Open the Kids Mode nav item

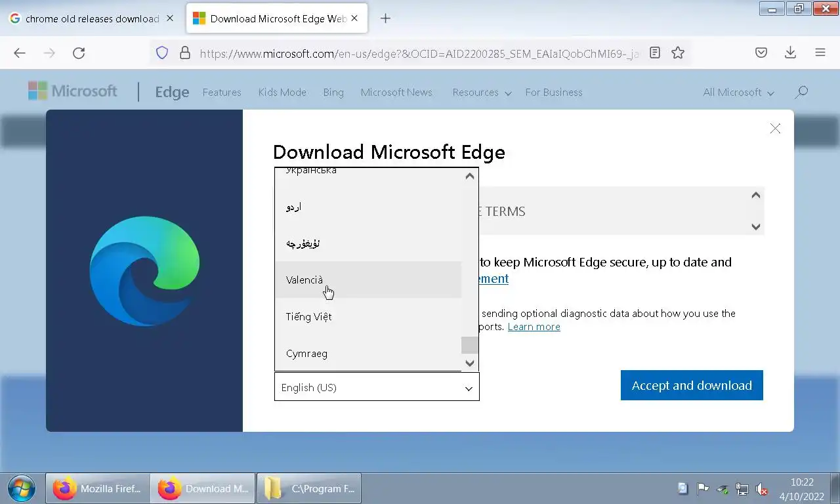tap(282, 93)
